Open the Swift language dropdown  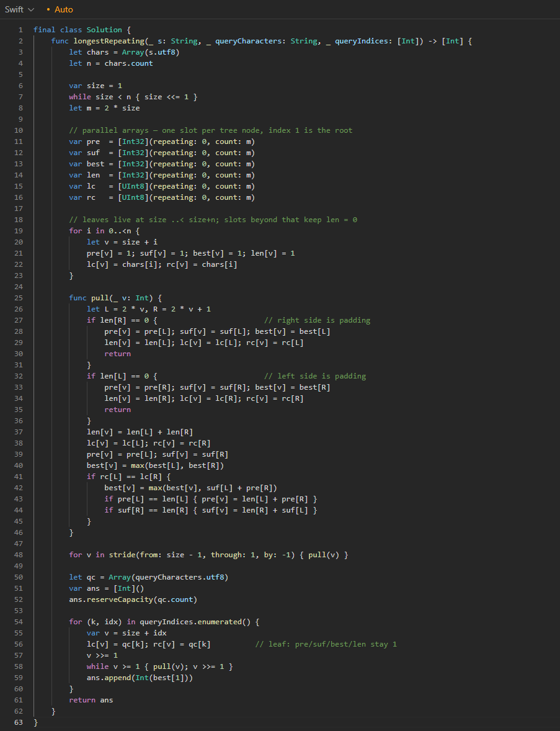pyautogui.click(x=19, y=9)
